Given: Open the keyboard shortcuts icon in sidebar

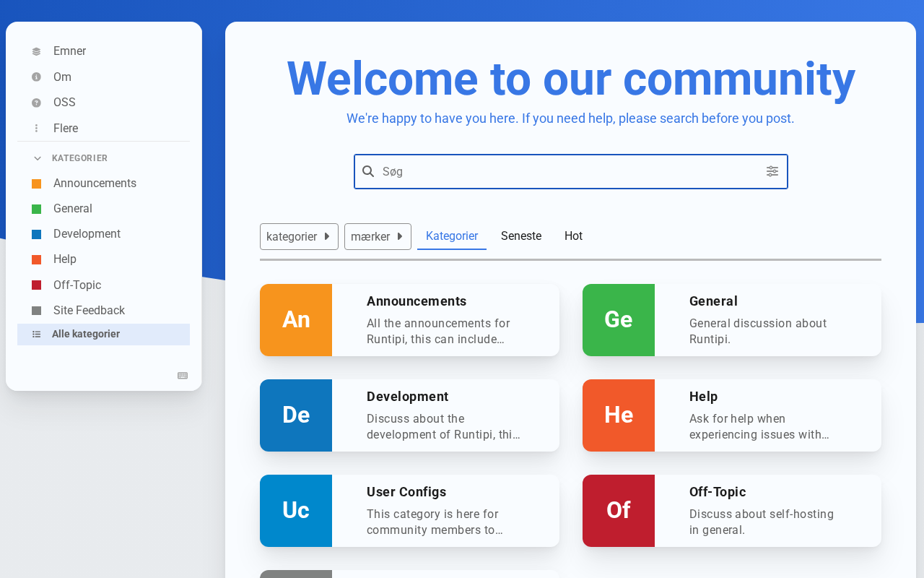Looking at the screenshot, I should tap(183, 376).
